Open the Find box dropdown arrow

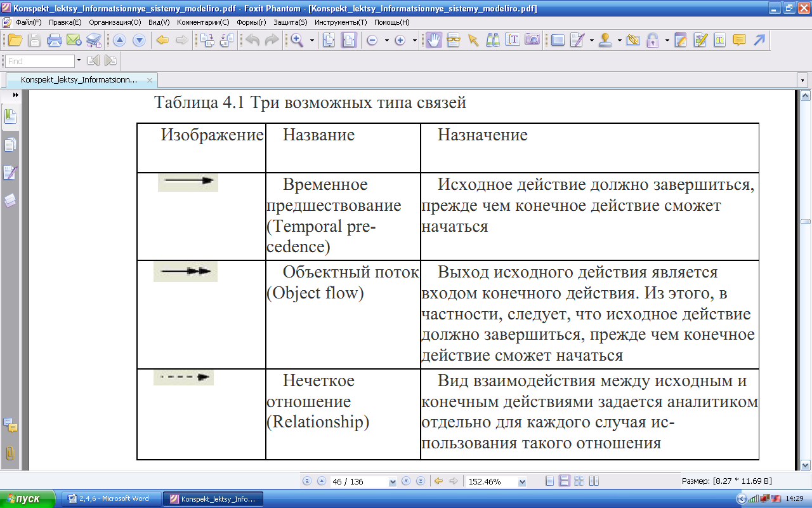[x=79, y=61]
